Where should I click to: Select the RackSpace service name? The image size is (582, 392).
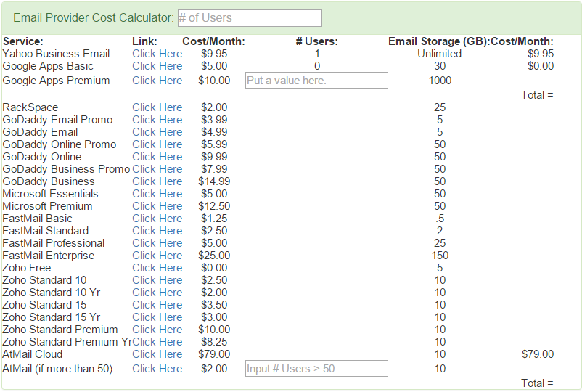point(30,107)
